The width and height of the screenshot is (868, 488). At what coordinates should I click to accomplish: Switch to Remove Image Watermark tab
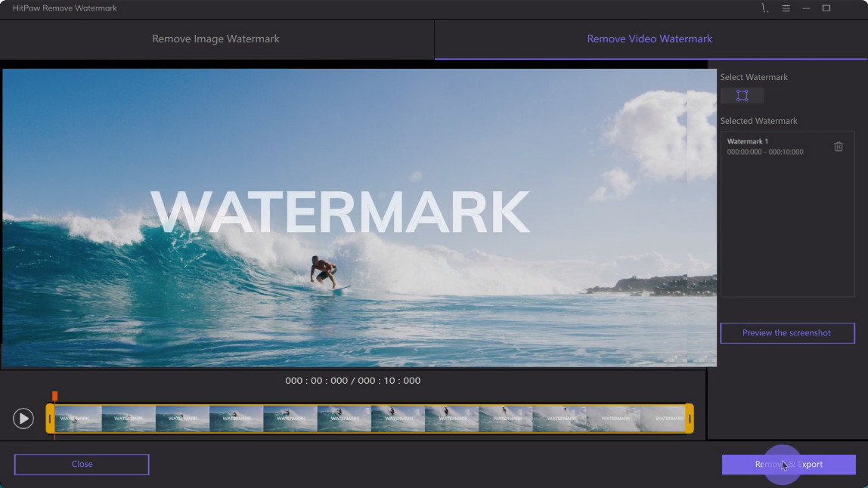pyautogui.click(x=216, y=39)
